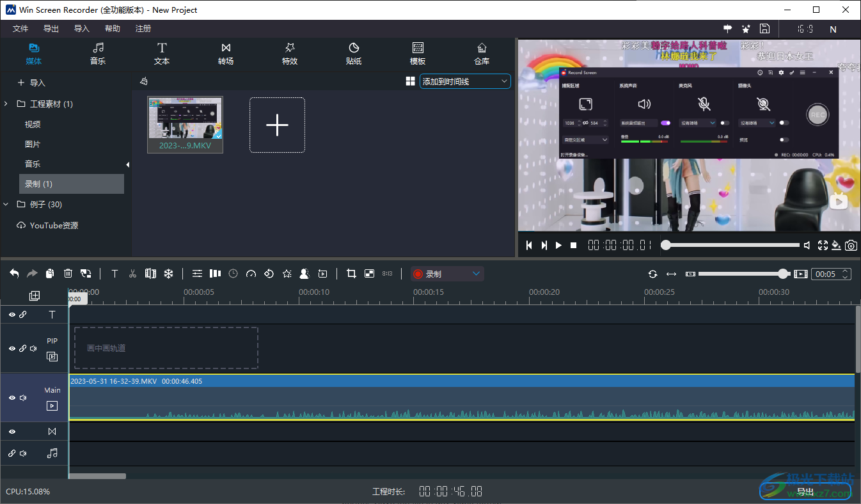Screen dimensions: 861x504
Task: Click the camera snapshot icon in preview
Action: click(x=851, y=245)
